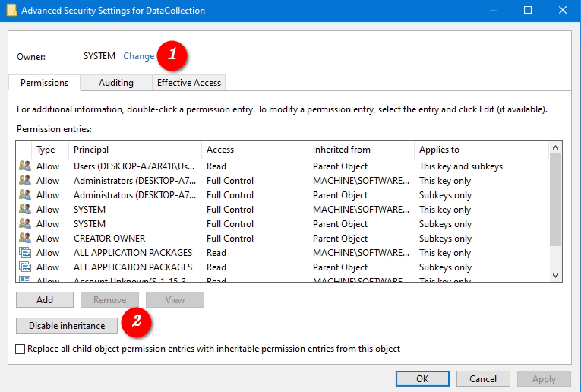Click Parent Object in the Users row
The height and width of the screenshot is (392, 581).
[x=339, y=166]
